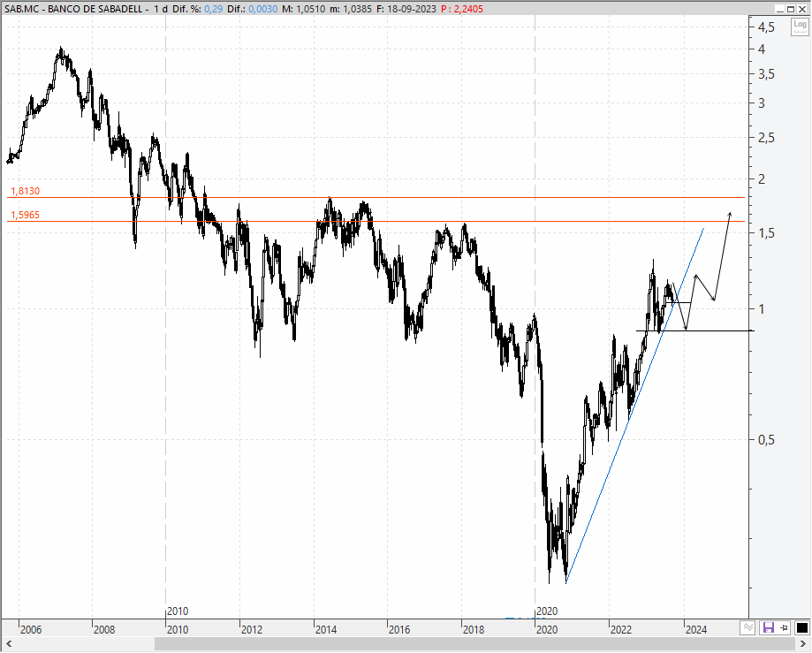Click the 2022 year label on time axis
Screen dimensions: 812x653
tap(621, 630)
